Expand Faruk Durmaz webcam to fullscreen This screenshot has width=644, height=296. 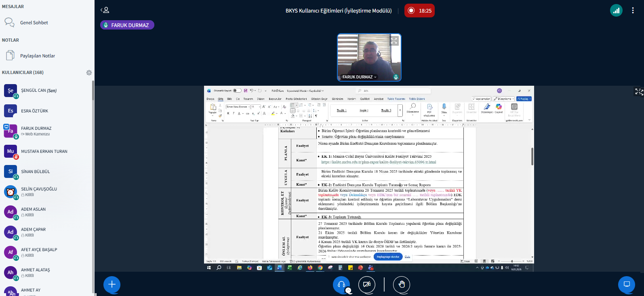click(394, 41)
